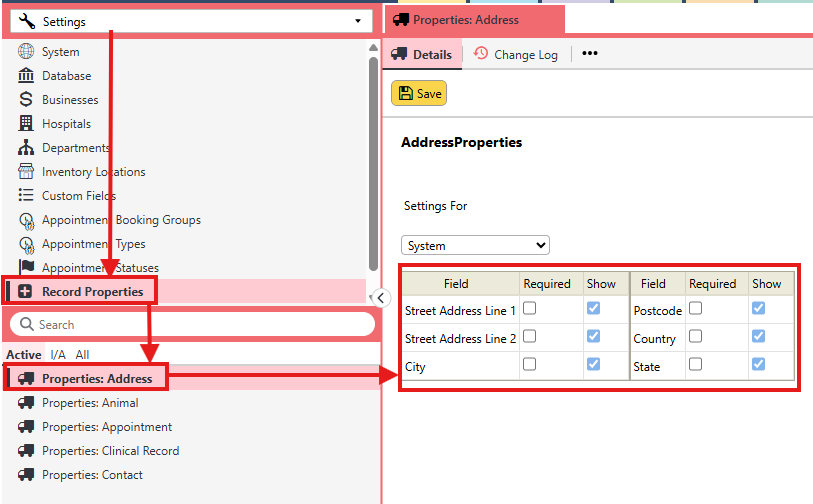Click the Properties: Clinical Record truck icon
The image size is (813, 504).
pos(26,450)
